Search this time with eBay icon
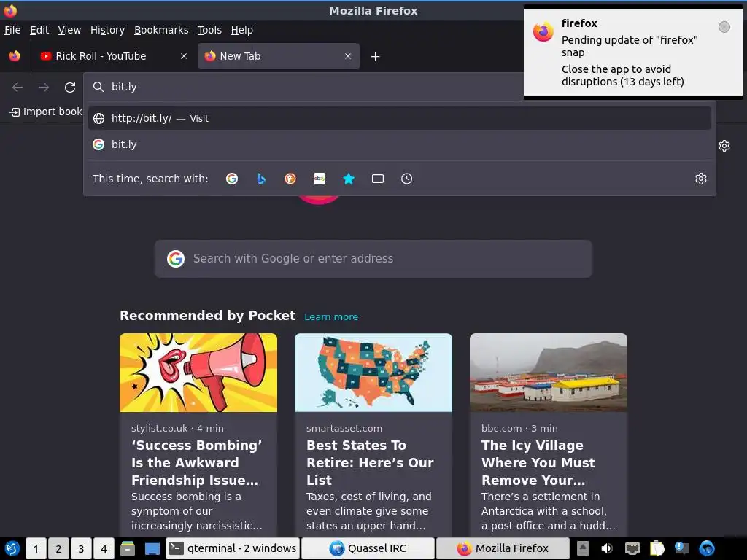 pos(320,179)
